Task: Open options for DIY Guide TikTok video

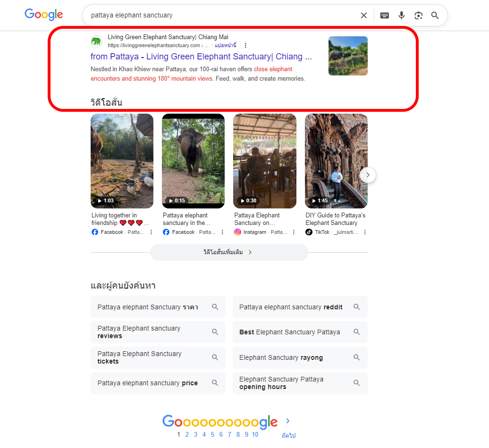Action: [365, 232]
